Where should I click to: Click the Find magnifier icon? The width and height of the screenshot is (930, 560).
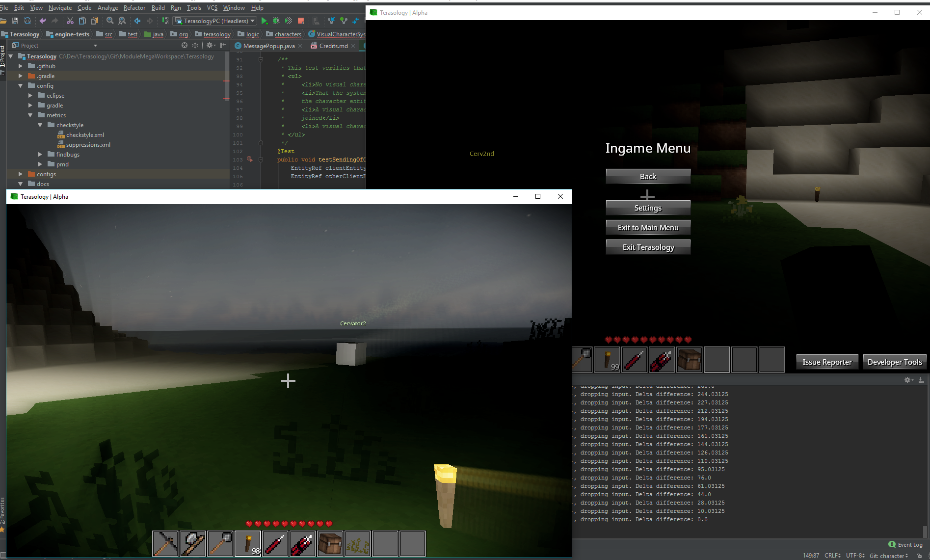point(110,21)
